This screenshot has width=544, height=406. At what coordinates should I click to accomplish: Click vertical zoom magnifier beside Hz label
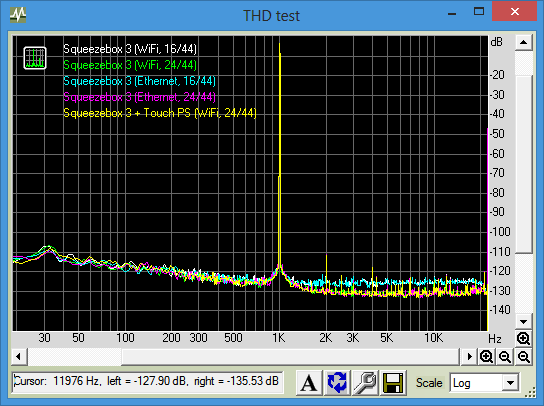coord(523,338)
